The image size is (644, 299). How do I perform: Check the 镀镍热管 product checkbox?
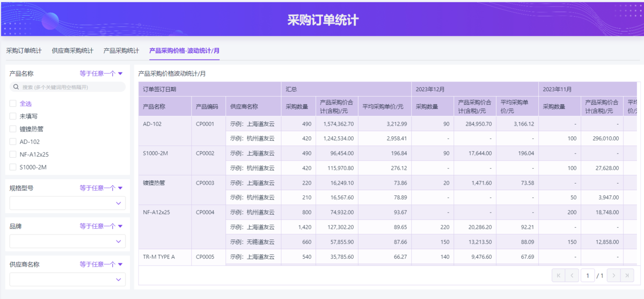pos(13,129)
